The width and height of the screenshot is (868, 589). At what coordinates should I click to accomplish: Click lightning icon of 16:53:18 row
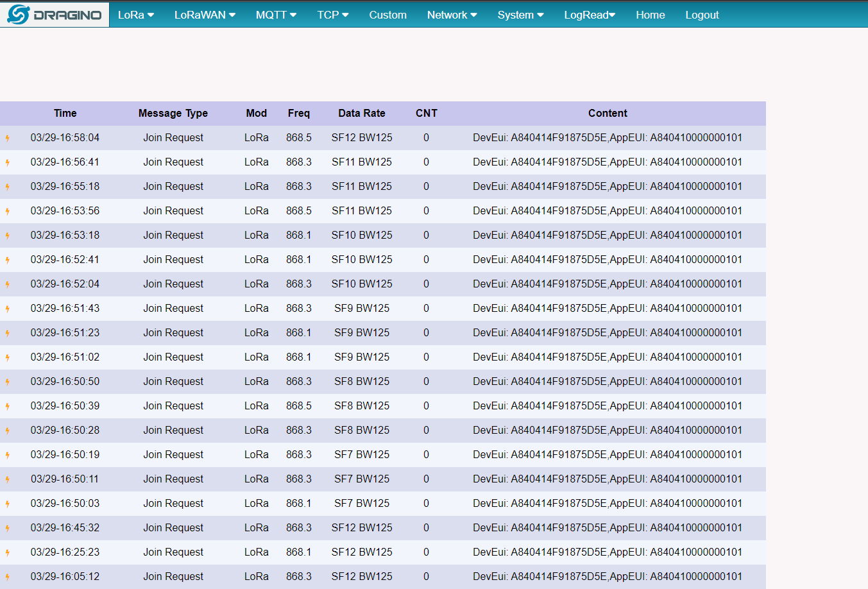[8, 235]
